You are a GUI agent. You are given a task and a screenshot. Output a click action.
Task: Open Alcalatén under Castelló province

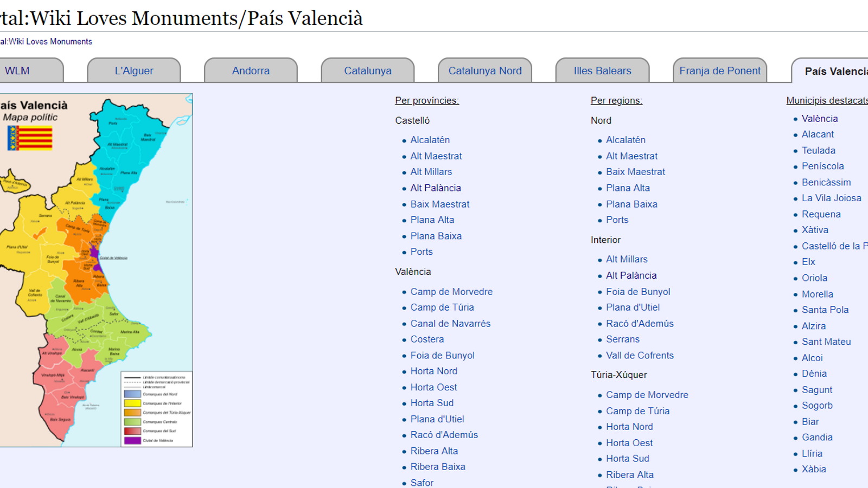tap(430, 140)
